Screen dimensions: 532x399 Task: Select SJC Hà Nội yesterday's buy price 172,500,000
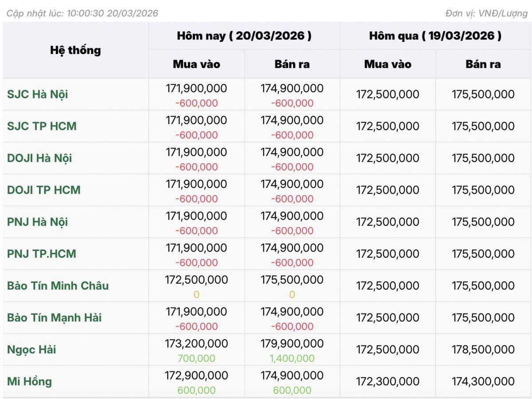[x=388, y=94]
